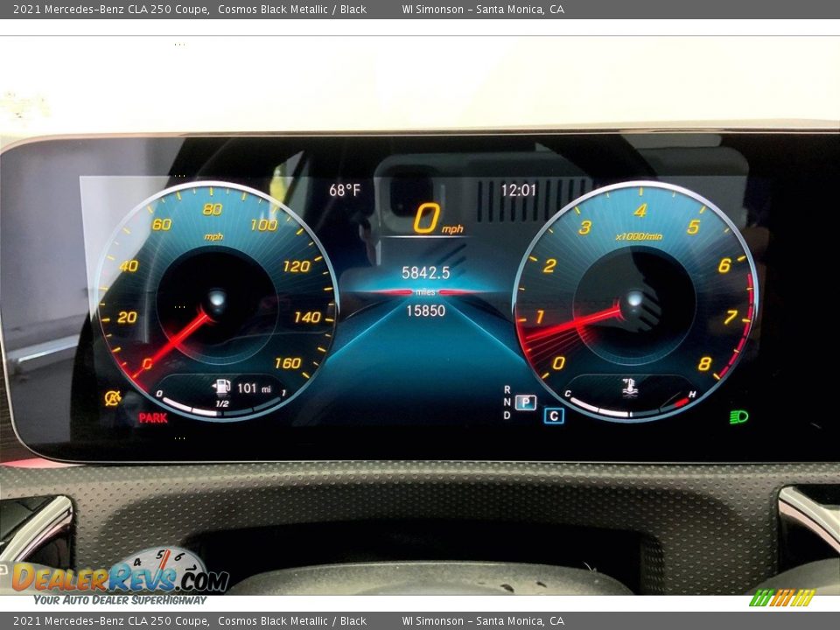Click the red PARK brake warning

coord(153,418)
